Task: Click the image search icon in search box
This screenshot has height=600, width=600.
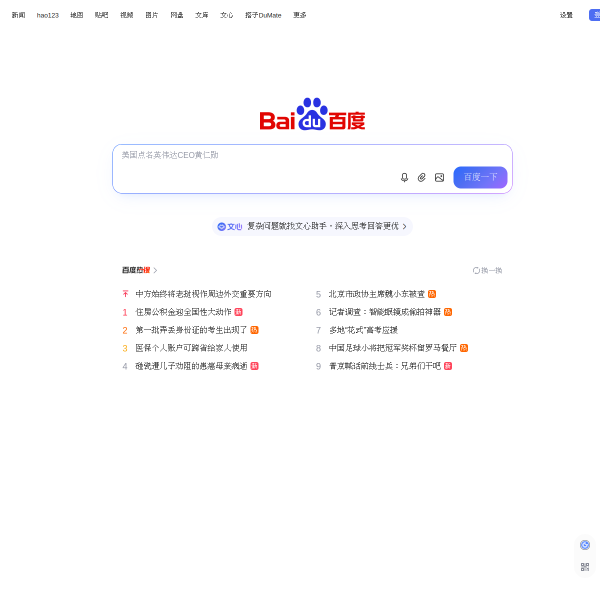Action: coord(439,178)
